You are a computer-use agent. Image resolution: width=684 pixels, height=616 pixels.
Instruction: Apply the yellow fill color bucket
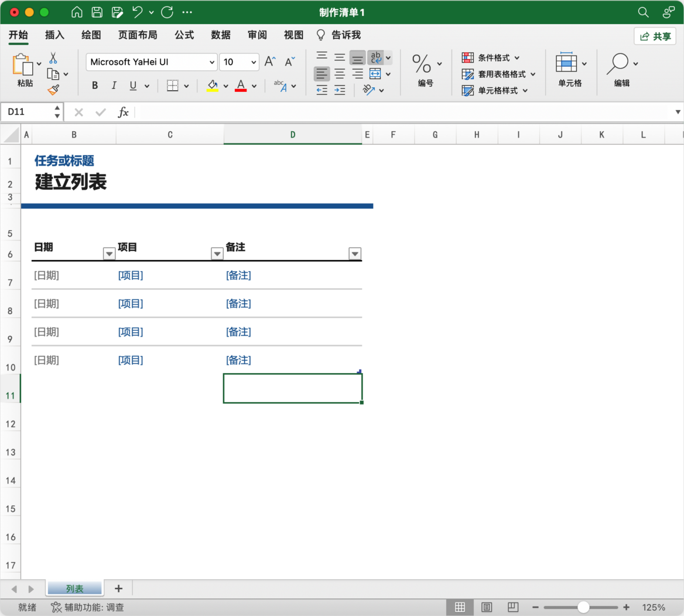coord(213,85)
